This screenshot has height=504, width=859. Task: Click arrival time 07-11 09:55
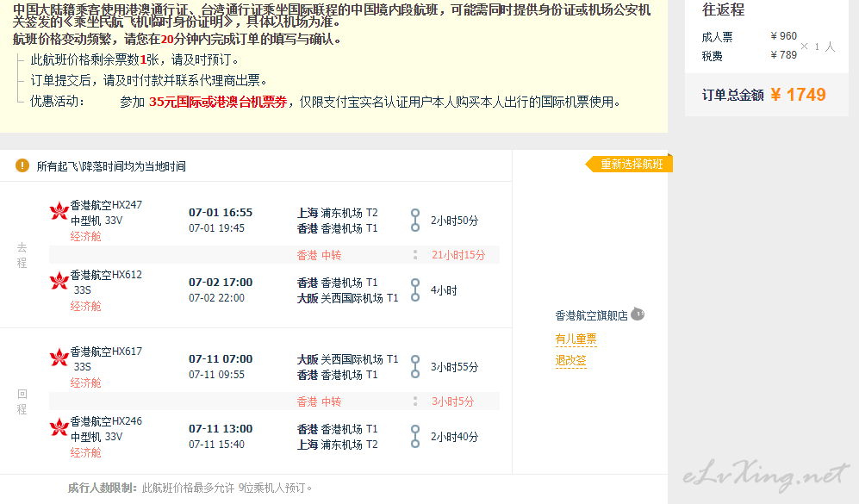pos(217,375)
